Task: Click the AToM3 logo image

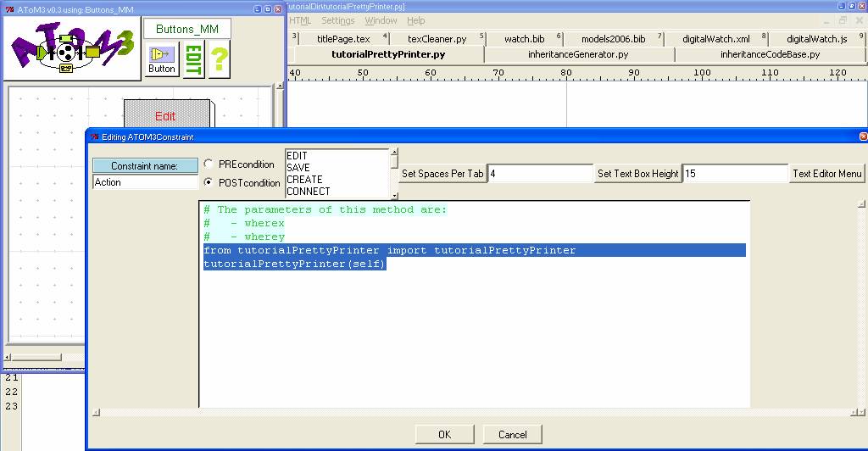Action: 71,47
